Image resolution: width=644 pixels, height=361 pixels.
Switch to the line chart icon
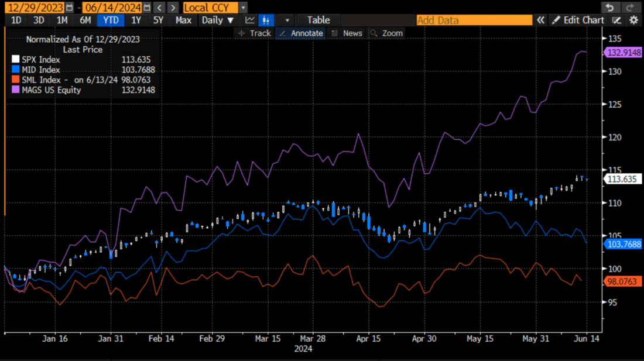[250, 19]
